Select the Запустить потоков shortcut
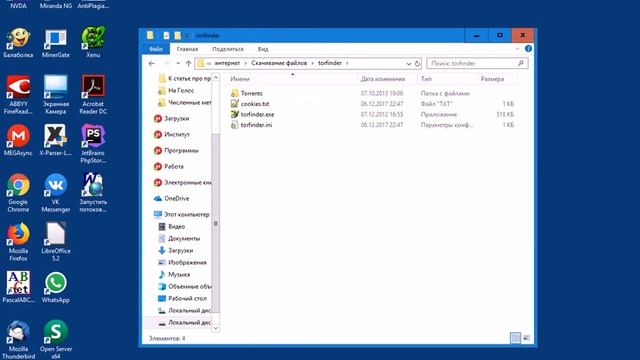This screenshot has width=640, height=360. (93, 193)
